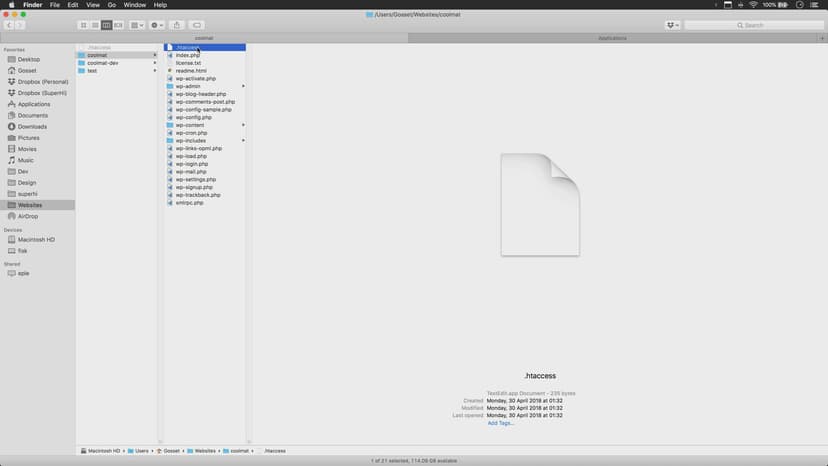The width and height of the screenshot is (828, 466).
Task: Click Websites in the path bar
Action: point(204,451)
